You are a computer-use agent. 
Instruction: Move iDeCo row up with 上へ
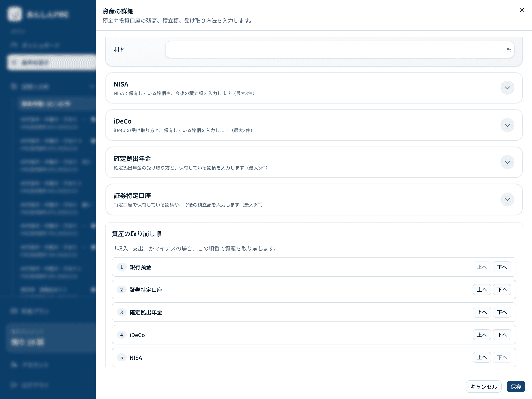[x=482, y=335]
